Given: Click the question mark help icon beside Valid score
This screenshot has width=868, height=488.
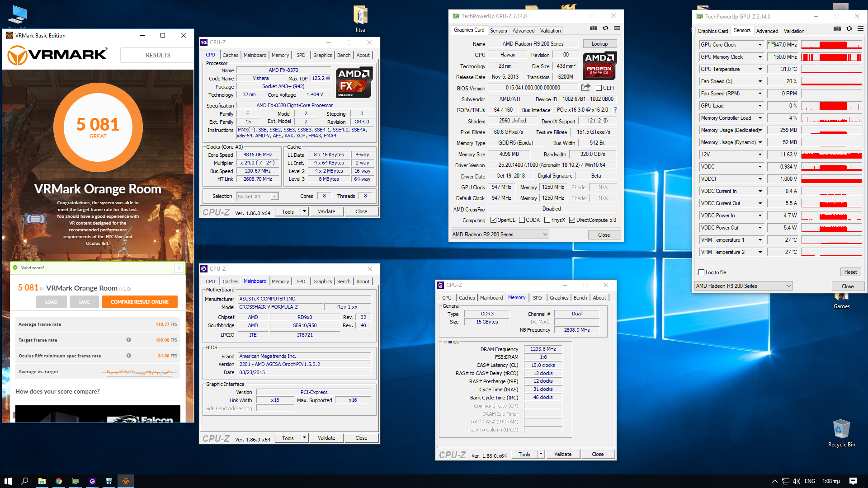Looking at the screenshot, I should coord(179,268).
